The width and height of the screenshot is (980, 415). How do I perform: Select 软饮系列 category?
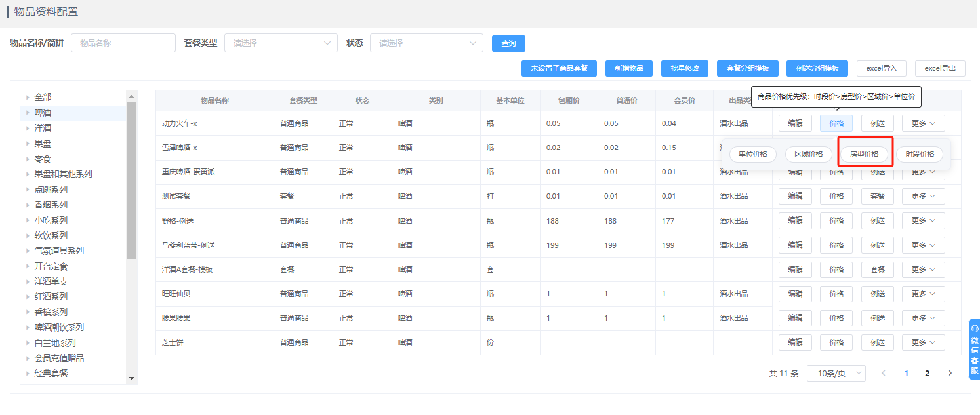click(x=51, y=235)
